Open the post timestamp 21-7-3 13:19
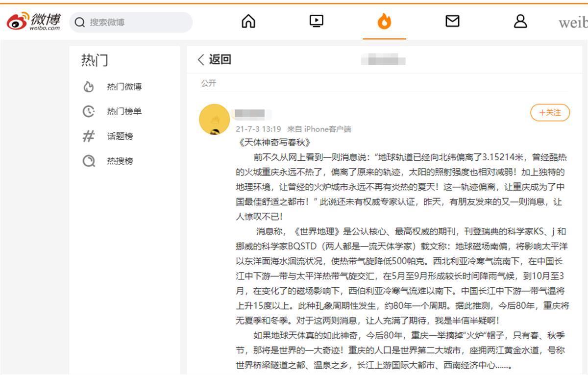This screenshot has height=375, width=588. point(258,129)
